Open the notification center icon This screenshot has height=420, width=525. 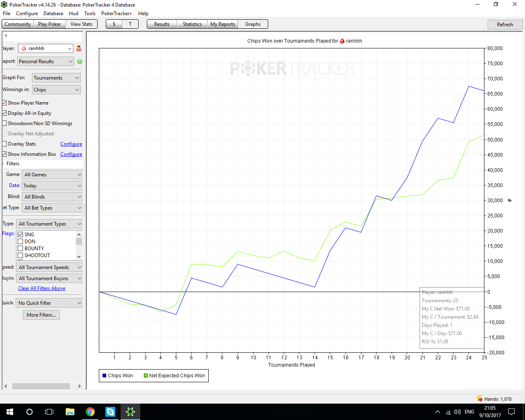(x=511, y=412)
